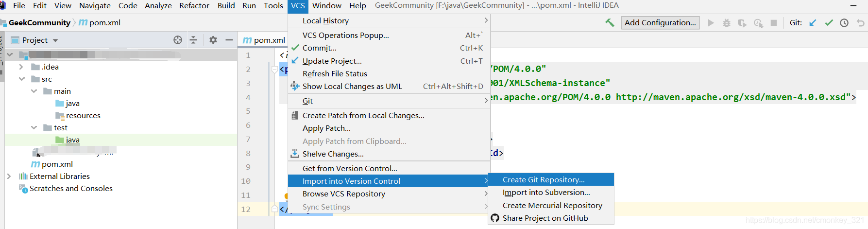Click line 12 in editor gutter

[x=246, y=209]
